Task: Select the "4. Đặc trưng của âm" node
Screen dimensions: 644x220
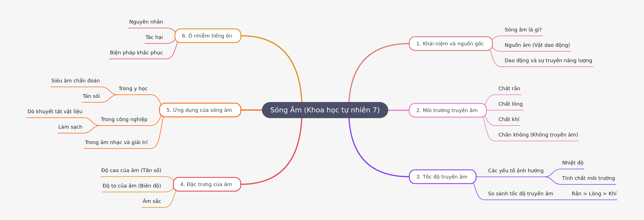Action: click(x=207, y=184)
